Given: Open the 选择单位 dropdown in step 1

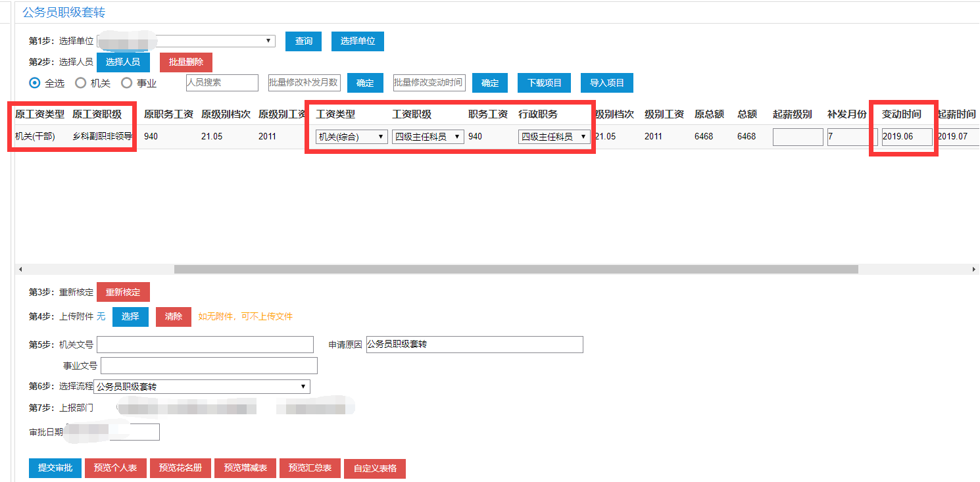Looking at the screenshot, I should (186, 41).
